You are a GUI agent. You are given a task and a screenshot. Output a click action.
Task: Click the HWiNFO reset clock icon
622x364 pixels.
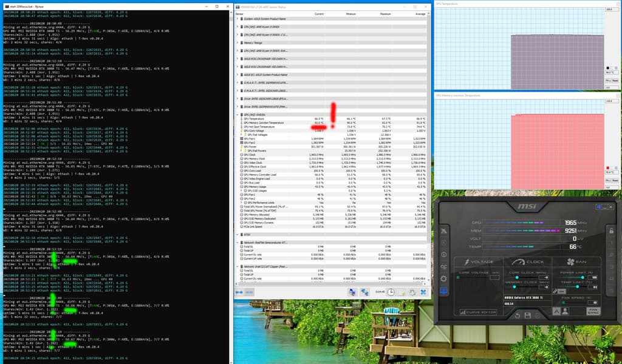click(391, 292)
